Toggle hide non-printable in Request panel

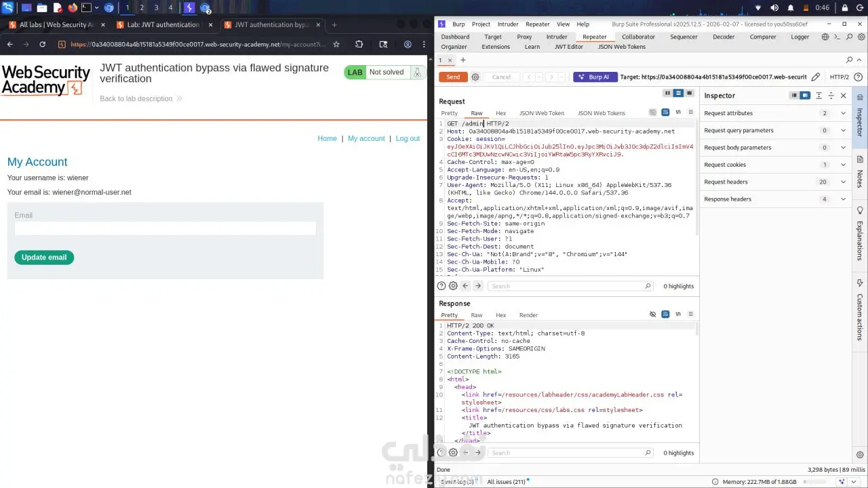point(653,113)
